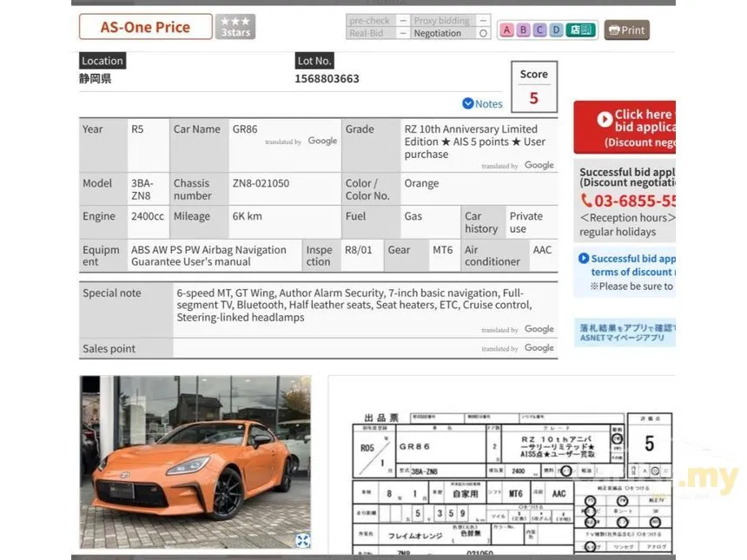Click the Google translate logo beside GR86

(322, 141)
